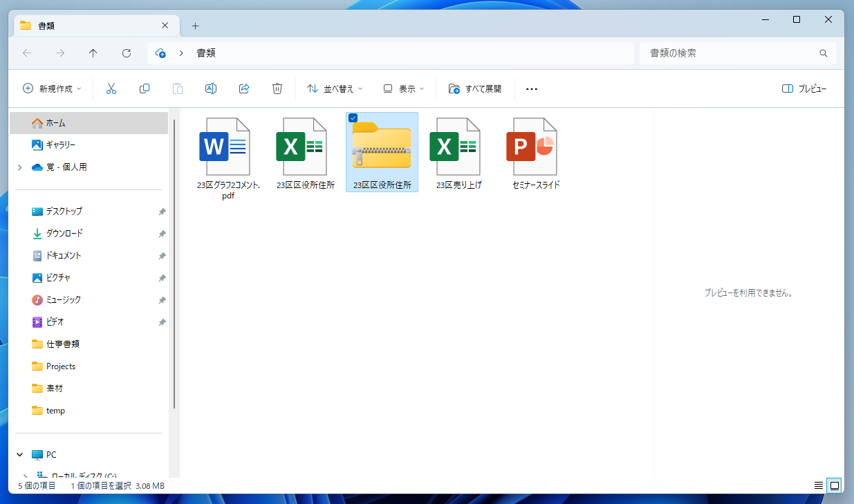
Task: Click the Share icon in toolbar
Action: 244,88
